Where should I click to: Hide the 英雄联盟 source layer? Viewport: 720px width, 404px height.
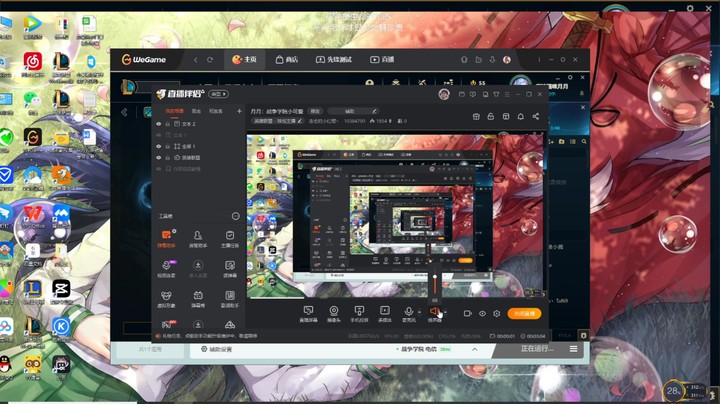coord(159,157)
